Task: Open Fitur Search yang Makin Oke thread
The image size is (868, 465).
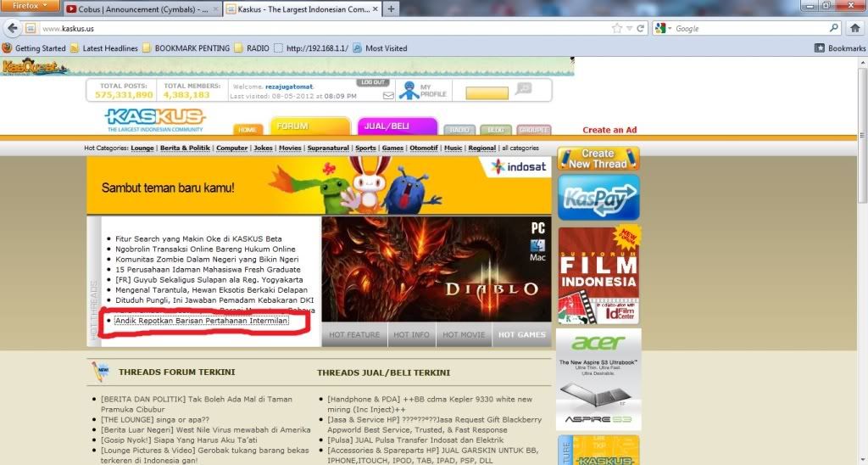Action: coord(198,239)
